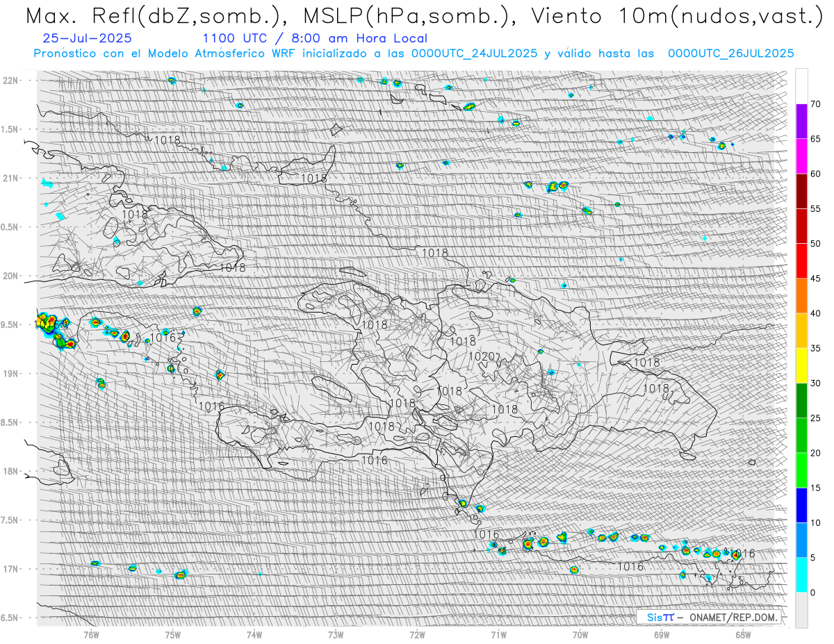
Task: Click the '7.5N' latitude label
Action: click(10, 520)
